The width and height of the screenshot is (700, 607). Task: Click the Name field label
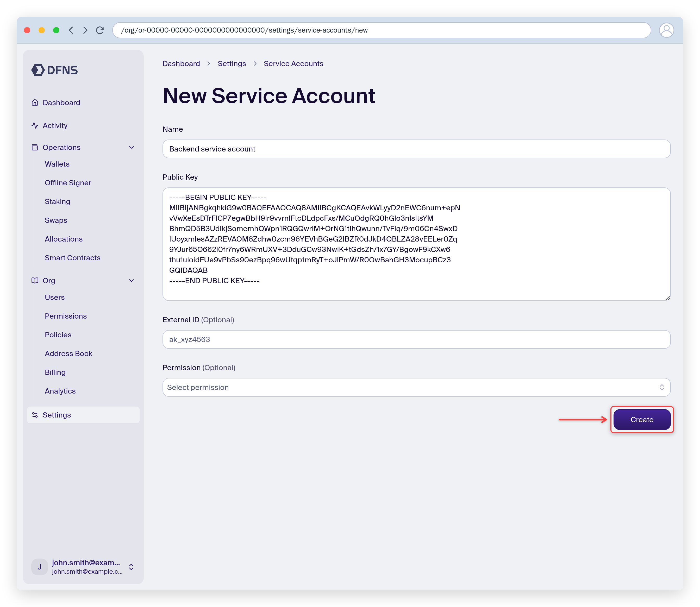[x=172, y=129]
